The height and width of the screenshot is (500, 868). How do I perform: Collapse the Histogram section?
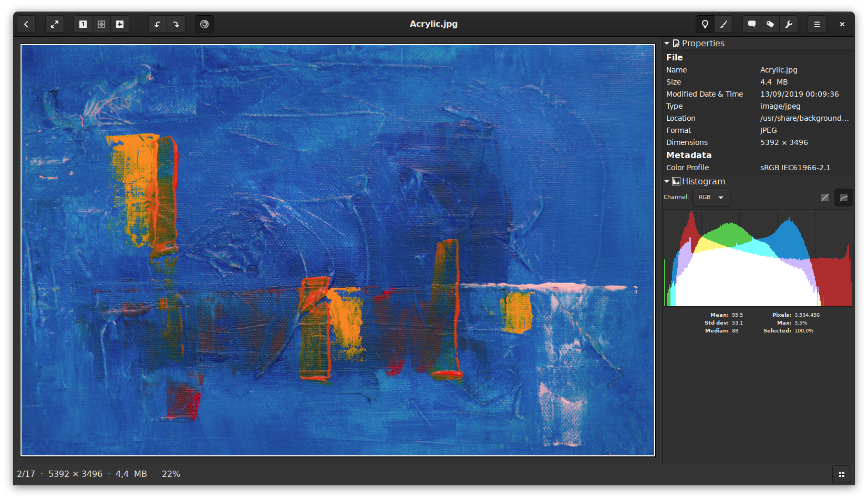coord(667,181)
